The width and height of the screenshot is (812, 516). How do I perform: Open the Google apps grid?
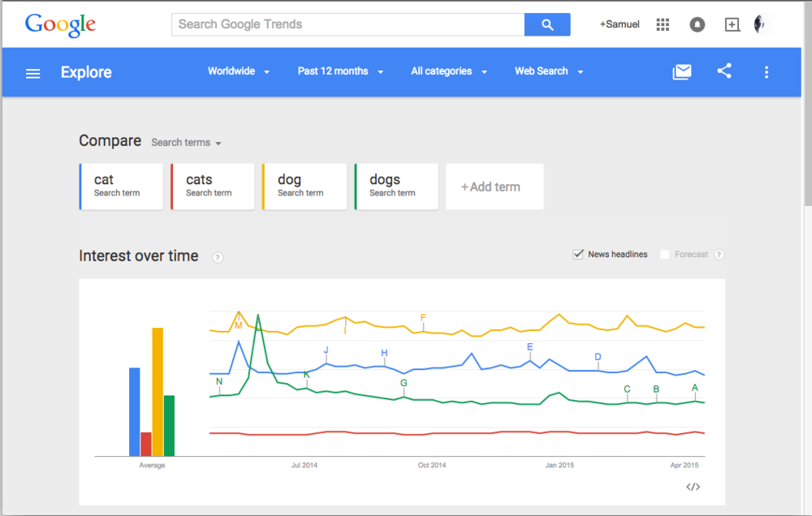663,24
